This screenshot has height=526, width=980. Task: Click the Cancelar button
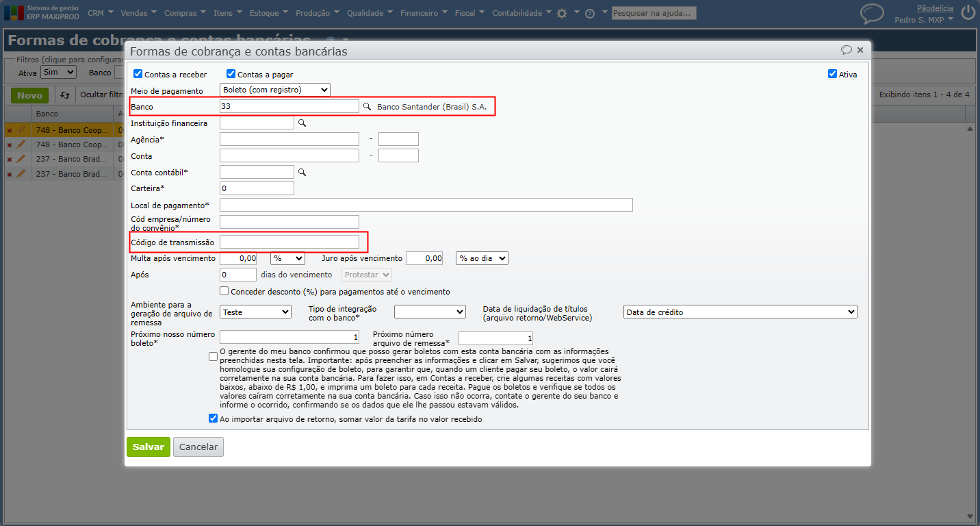198,447
